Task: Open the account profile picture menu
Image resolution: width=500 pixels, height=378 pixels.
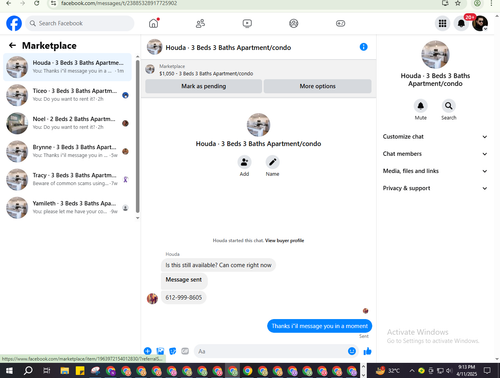Action: pos(480,23)
